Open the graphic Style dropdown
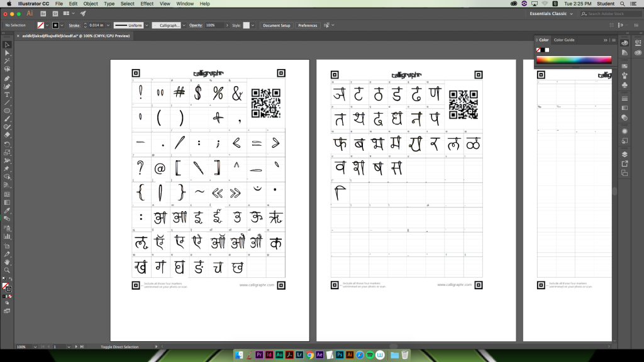Image resolution: width=644 pixels, height=362 pixels. (253, 25)
